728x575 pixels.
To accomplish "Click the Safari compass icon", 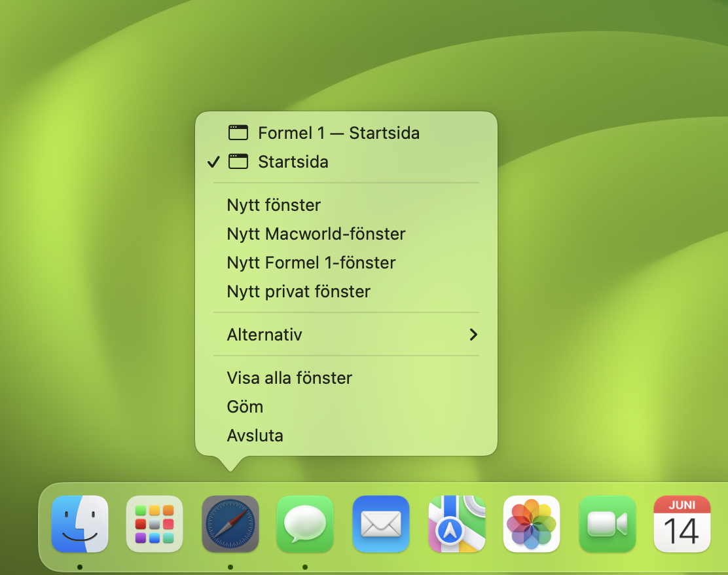I will click(x=230, y=524).
